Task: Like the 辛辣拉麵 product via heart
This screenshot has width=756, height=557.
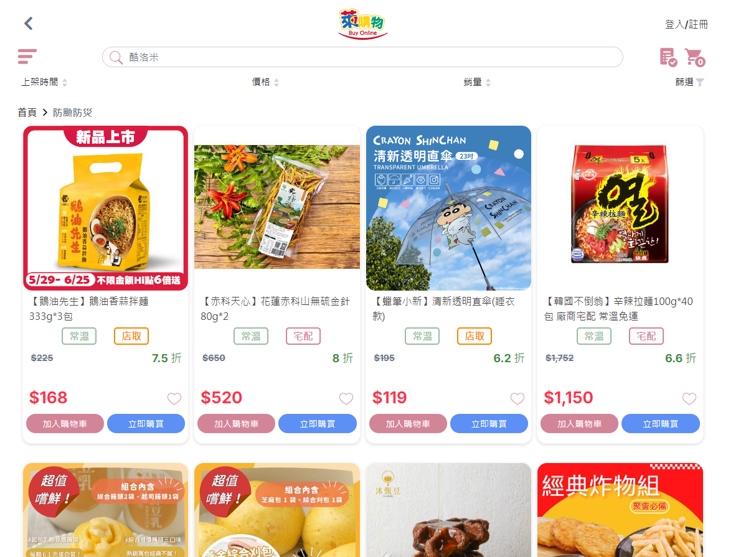Action: click(x=689, y=399)
